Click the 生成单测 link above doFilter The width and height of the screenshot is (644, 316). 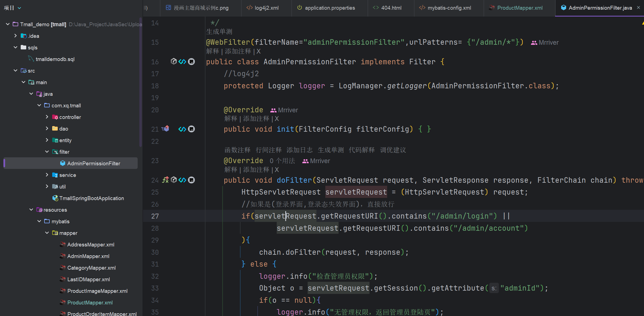pos(331,150)
